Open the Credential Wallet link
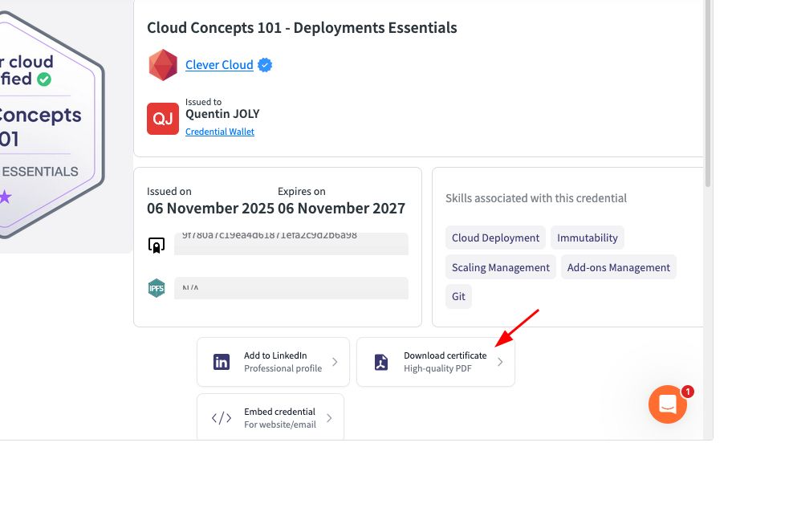793x532 pixels. 219,132
